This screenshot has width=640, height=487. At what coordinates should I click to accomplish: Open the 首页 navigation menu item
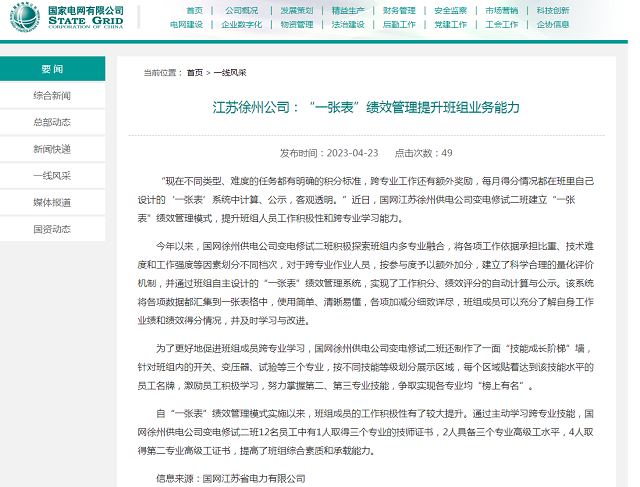coord(195,11)
